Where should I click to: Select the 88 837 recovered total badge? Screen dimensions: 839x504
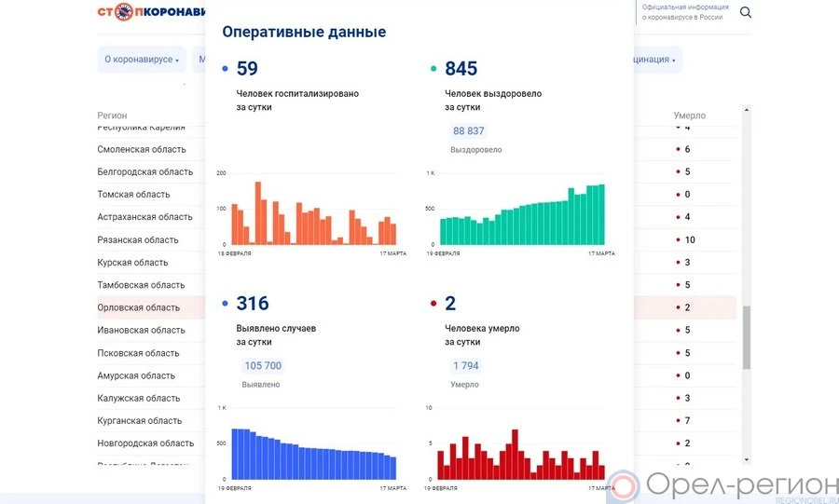point(468,131)
